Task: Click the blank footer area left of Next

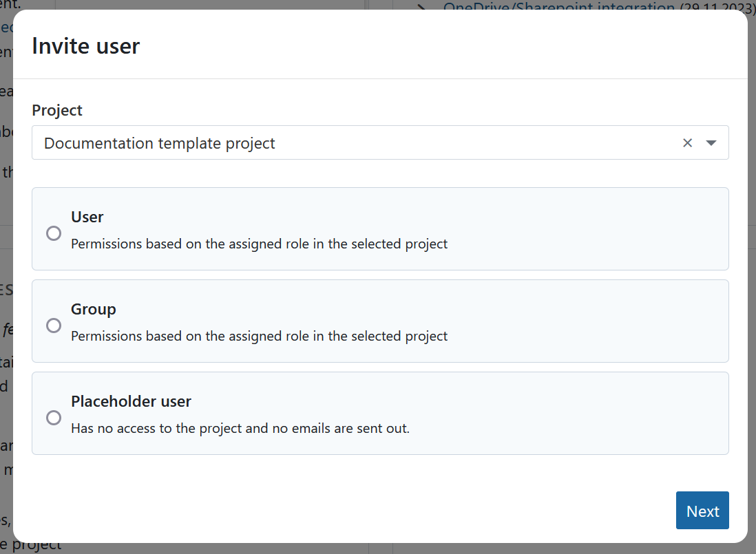Action: coord(344,511)
